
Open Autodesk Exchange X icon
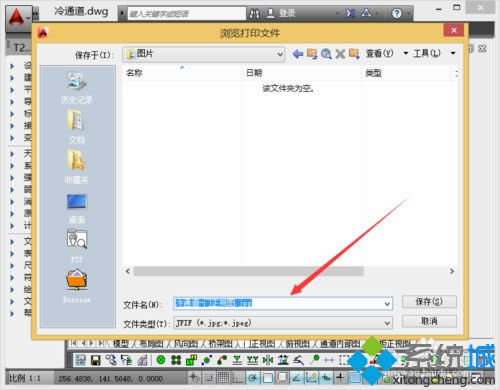click(350, 13)
